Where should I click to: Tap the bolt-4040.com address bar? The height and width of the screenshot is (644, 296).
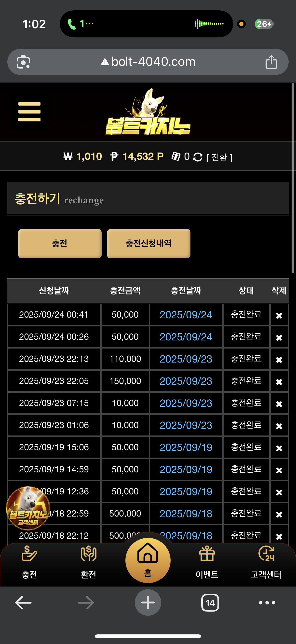click(148, 62)
